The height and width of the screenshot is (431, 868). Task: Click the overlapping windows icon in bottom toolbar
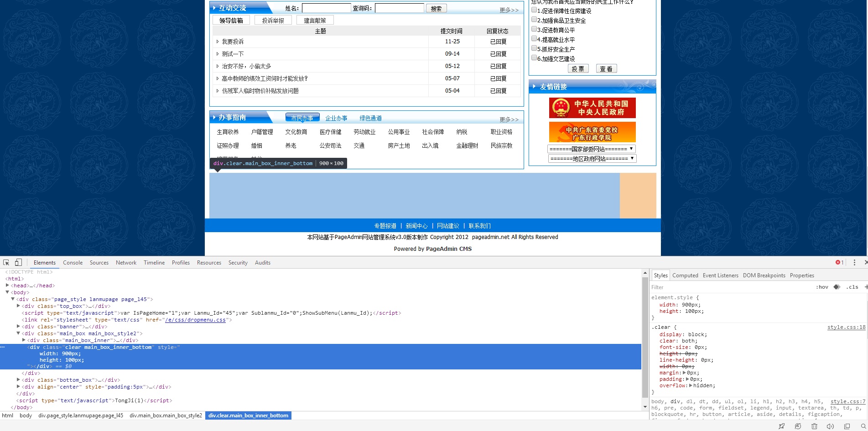pyautogui.click(x=847, y=426)
